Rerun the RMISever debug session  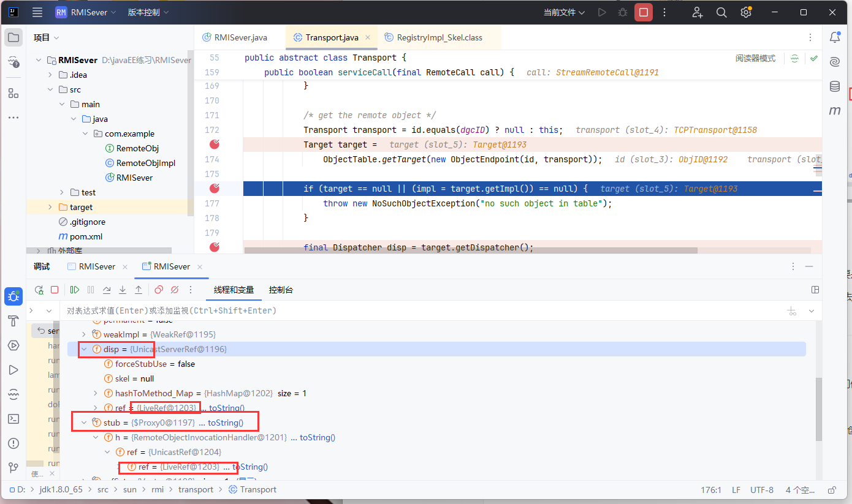39,290
